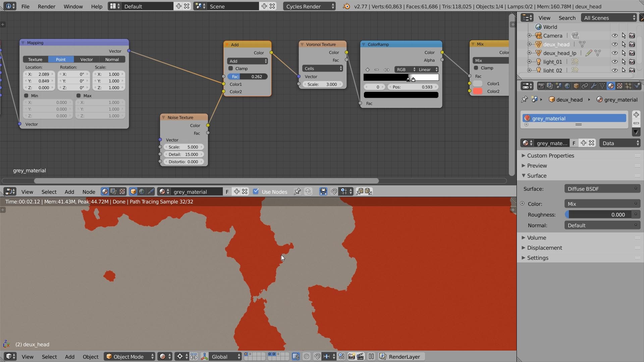
Task: Expand the Volume section in material
Action: point(537,238)
